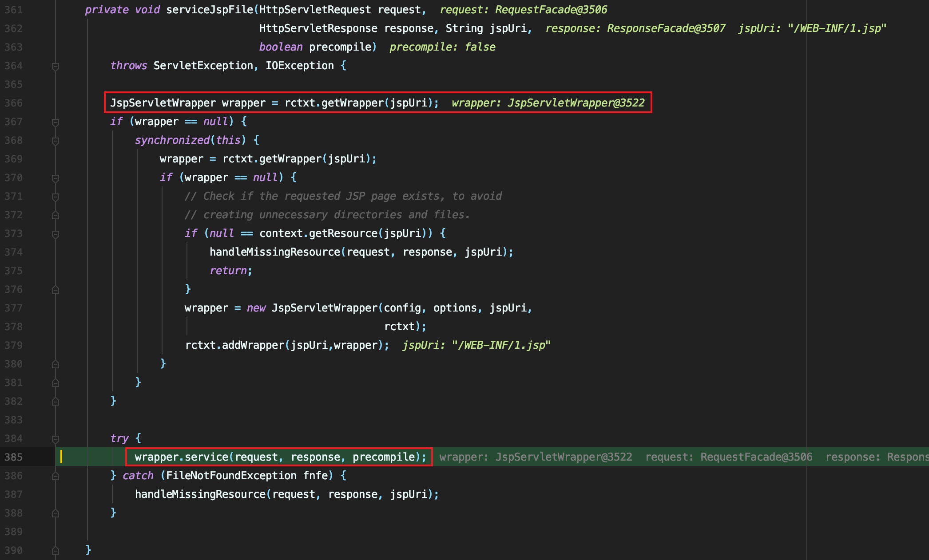Screen dimensions: 929x560
Task: Click handleMissingResource on line 387
Action: (200, 494)
